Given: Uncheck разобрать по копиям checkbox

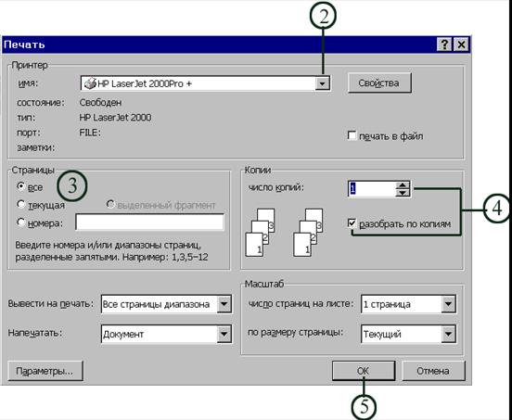Looking at the screenshot, I should coord(352,223).
